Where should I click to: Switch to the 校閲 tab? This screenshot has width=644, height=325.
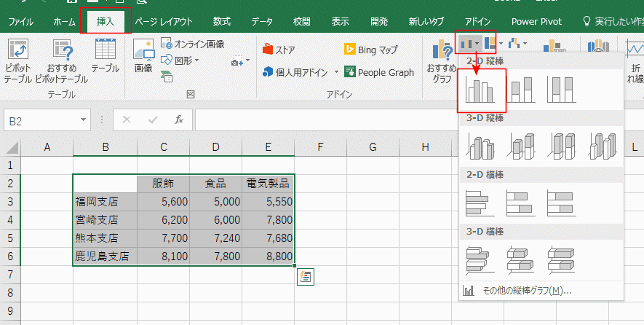click(302, 22)
